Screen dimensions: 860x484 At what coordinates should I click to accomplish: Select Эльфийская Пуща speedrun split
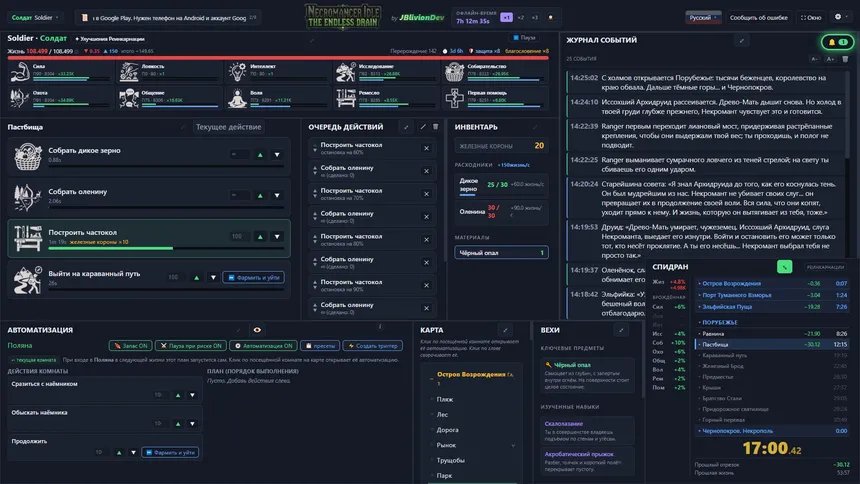click(x=772, y=307)
